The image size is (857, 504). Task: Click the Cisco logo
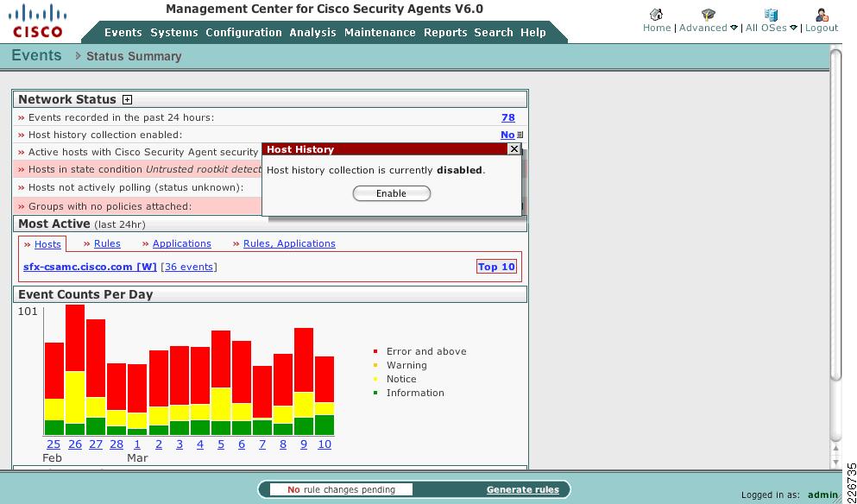[37, 22]
